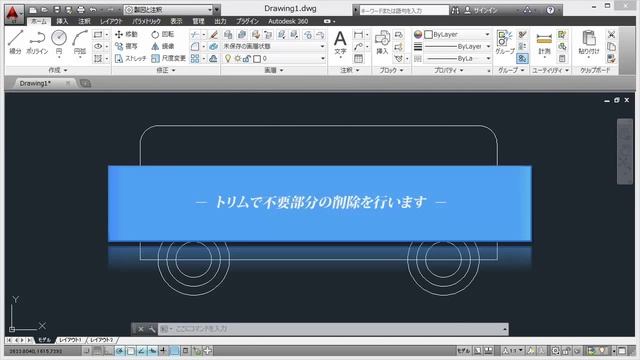Open the ByLa linetype dropdown
This screenshot has width=640, height=360.
[457, 59]
